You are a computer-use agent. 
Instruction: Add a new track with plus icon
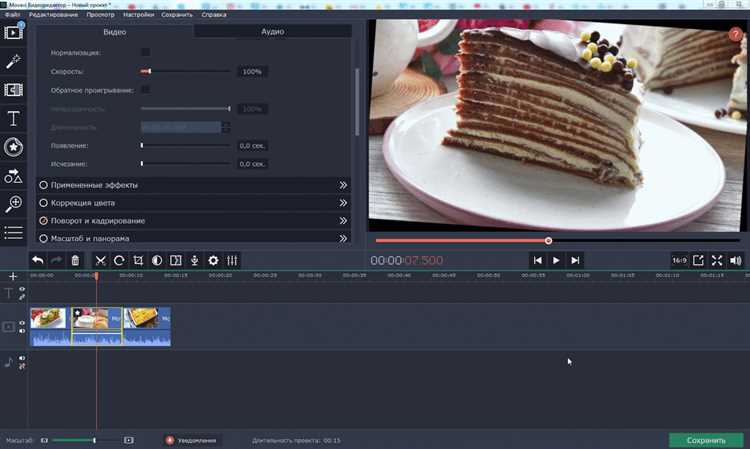(x=13, y=276)
